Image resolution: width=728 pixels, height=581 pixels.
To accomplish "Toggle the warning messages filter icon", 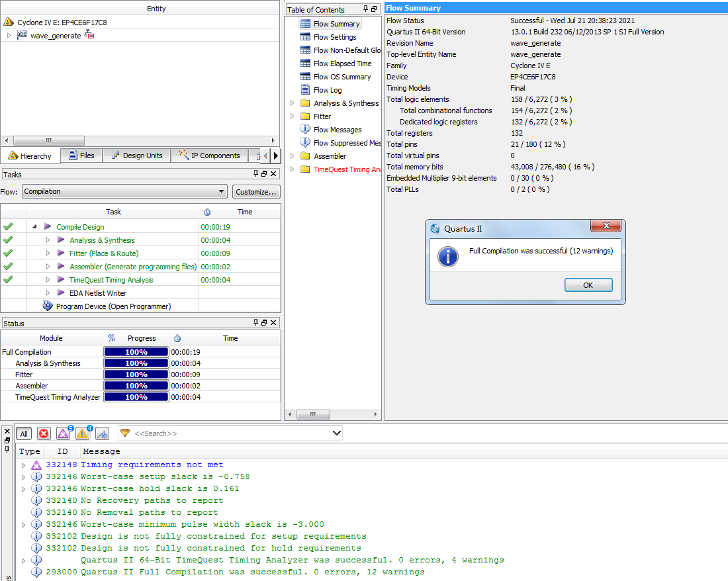I will (x=82, y=433).
